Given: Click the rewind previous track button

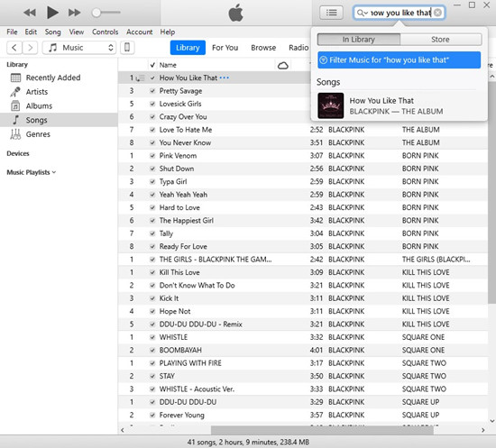Looking at the screenshot, I should coord(30,13).
